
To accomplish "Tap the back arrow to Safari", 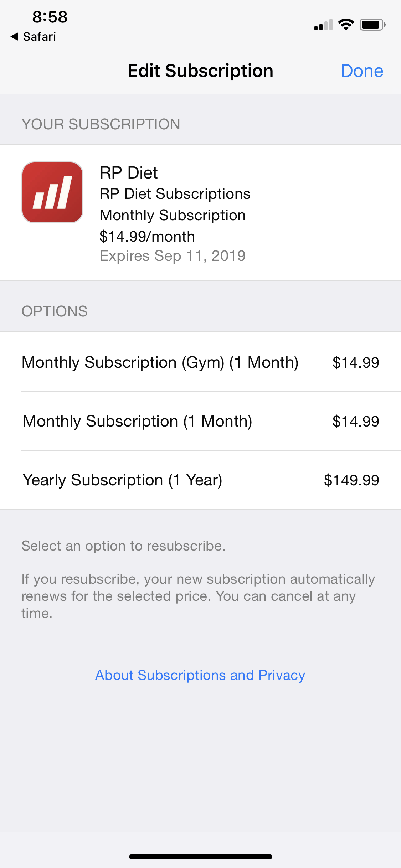I will point(15,36).
